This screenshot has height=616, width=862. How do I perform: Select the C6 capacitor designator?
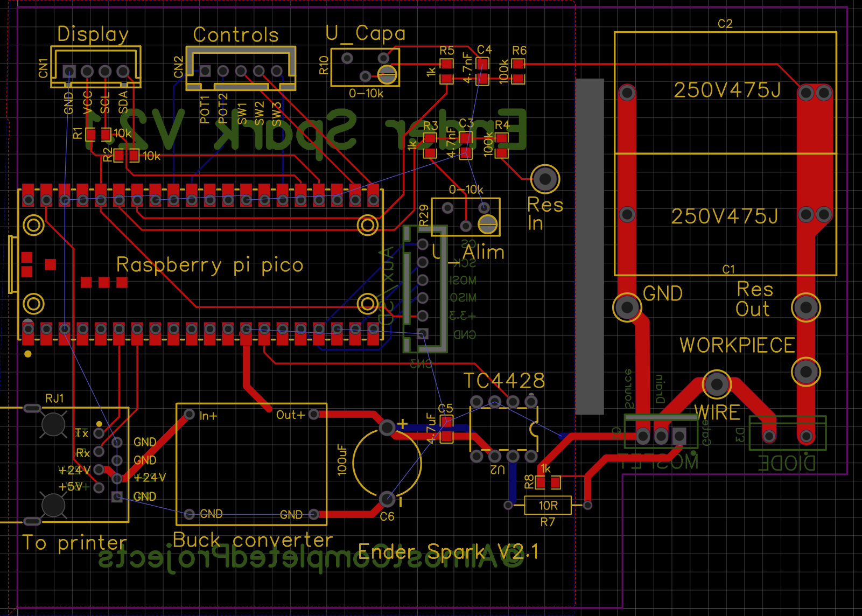387,517
